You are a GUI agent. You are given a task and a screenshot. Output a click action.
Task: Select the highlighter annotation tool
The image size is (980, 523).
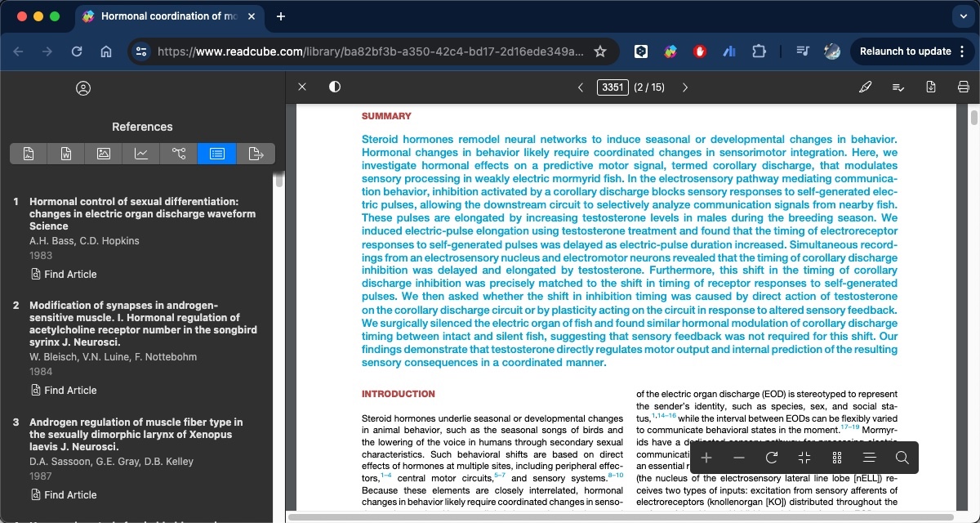click(x=866, y=87)
